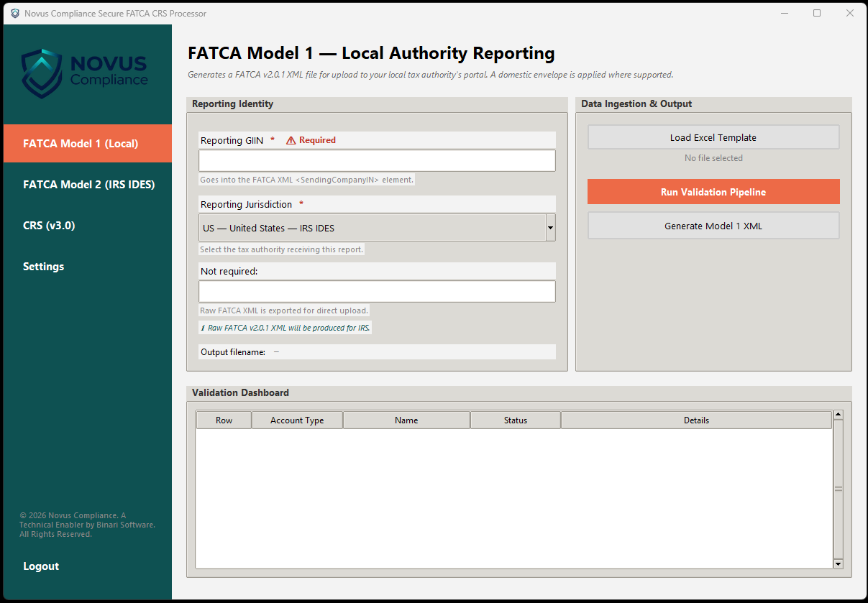Sort by the Row column header
868x603 pixels.
point(224,420)
